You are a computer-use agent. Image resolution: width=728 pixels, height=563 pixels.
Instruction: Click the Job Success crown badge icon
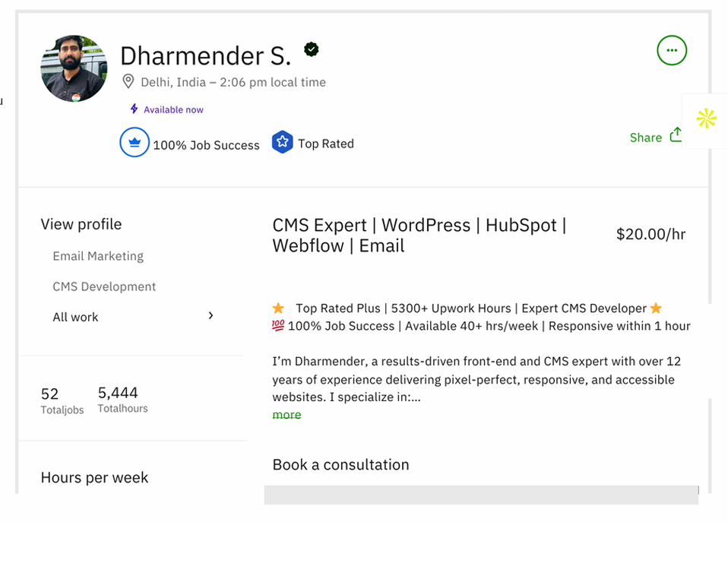pos(135,143)
